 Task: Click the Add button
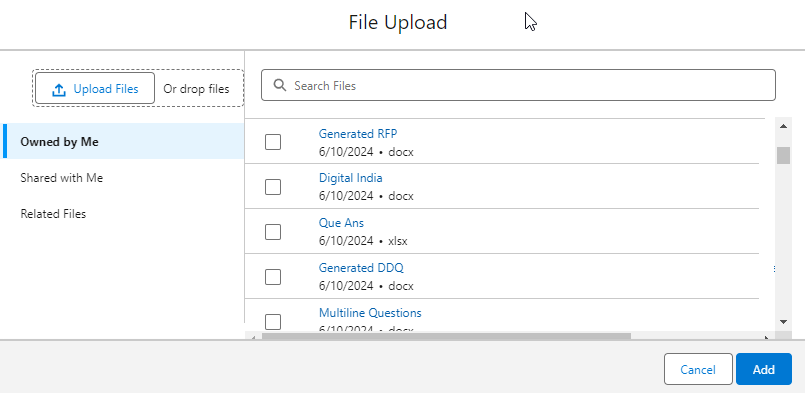[763, 369]
